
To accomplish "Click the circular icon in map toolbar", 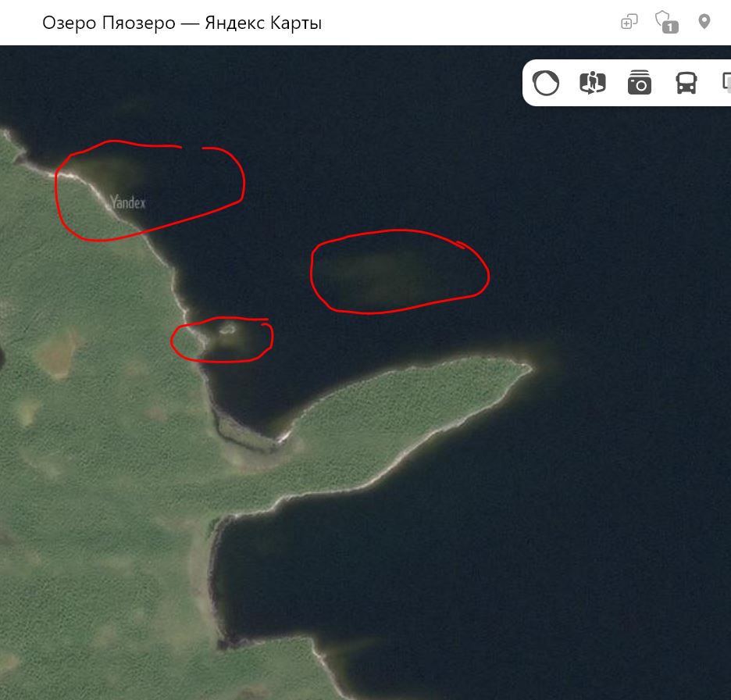I will tap(546, 82).
